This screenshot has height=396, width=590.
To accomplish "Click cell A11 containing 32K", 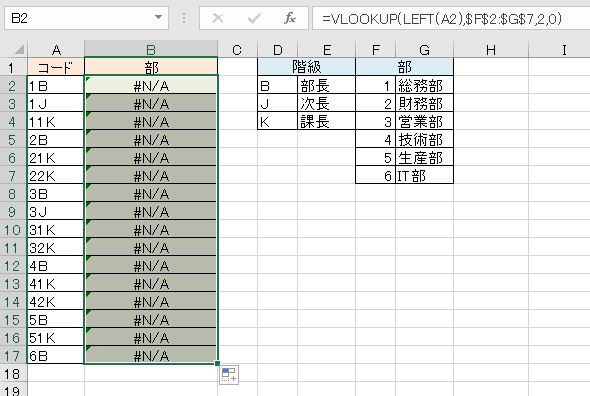I will tap(56, 248).
